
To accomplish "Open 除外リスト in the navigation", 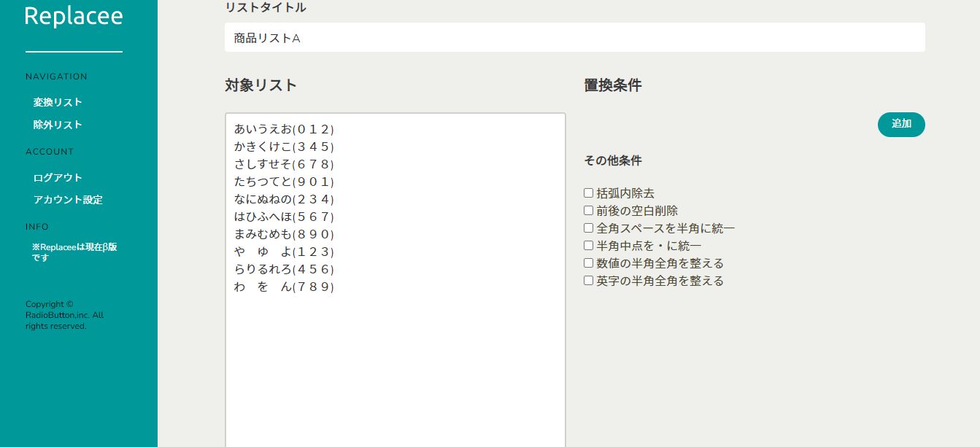I will click(58, 125).
